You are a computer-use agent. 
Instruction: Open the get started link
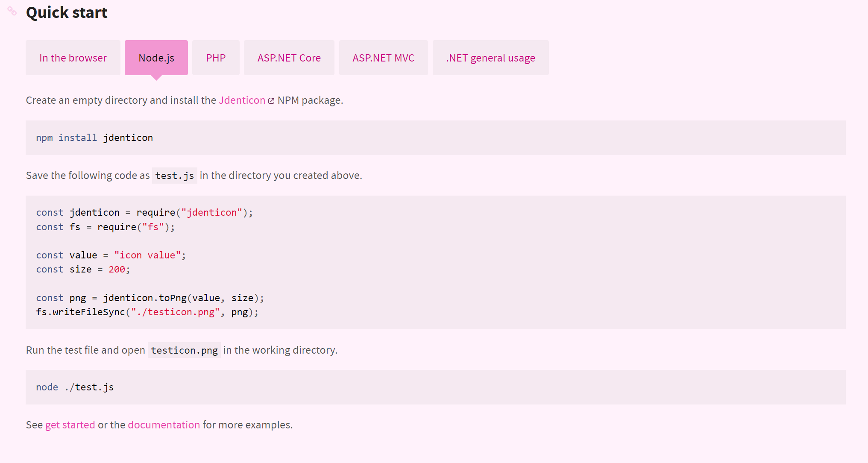pyautogui.click(x=70, y=425)
